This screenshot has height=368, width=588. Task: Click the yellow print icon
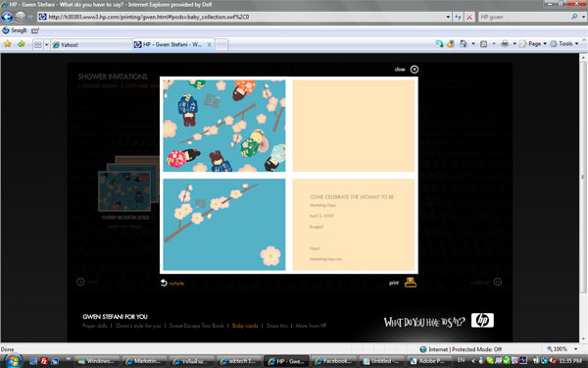pyautogui.click(x=411, y=283)
